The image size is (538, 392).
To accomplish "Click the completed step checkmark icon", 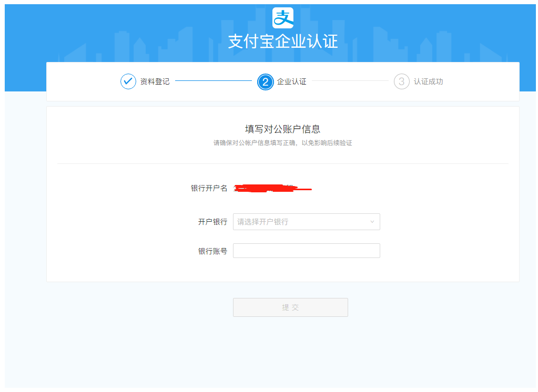I will [128, 81].
